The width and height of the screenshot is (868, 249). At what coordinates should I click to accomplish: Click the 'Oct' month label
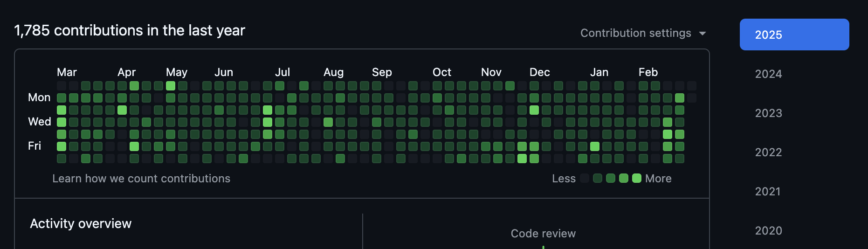tap(442, 72)
